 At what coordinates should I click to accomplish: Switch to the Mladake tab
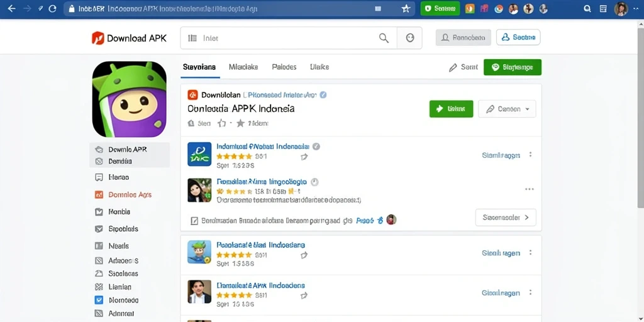pyautogui.click(x=243, y=67)
